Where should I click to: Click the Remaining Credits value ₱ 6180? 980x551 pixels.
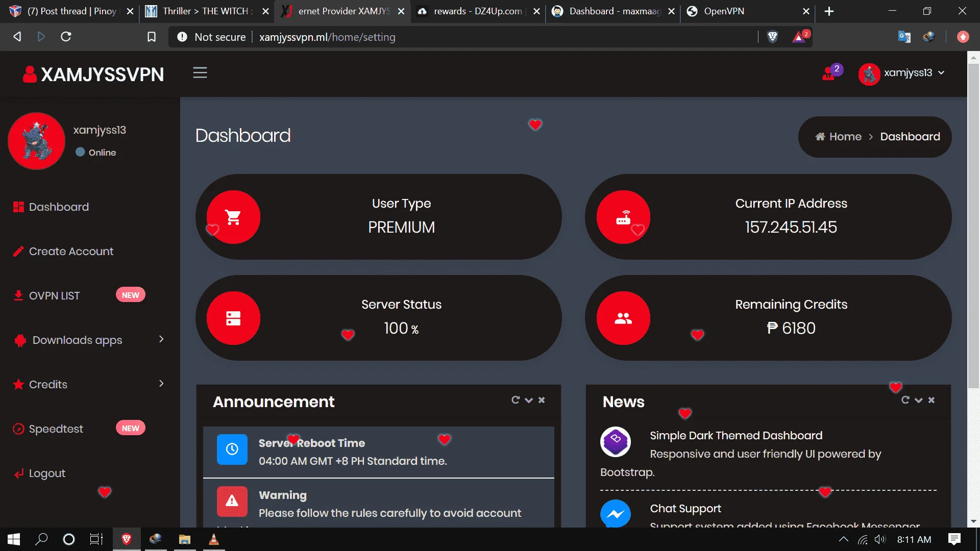point(791,328)
